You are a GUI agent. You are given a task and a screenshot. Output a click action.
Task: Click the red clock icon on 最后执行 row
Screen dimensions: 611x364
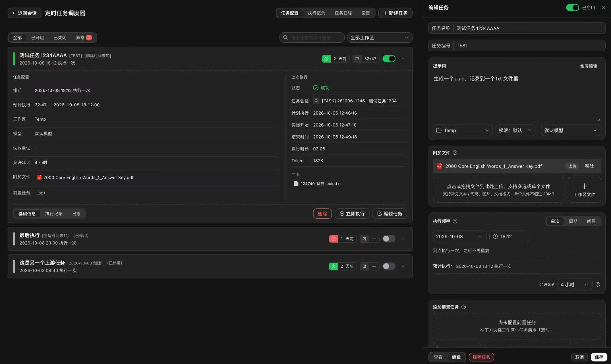coord(334,239)
